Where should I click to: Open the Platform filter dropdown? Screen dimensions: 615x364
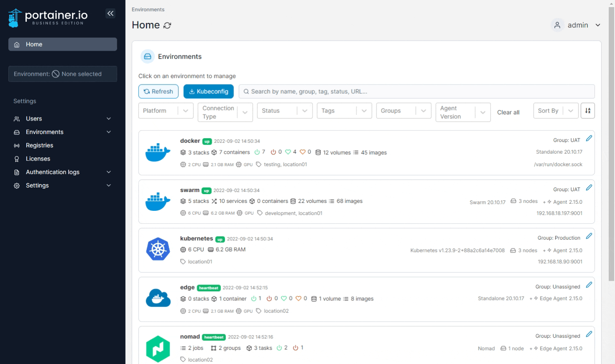click(x=166, y=110)
